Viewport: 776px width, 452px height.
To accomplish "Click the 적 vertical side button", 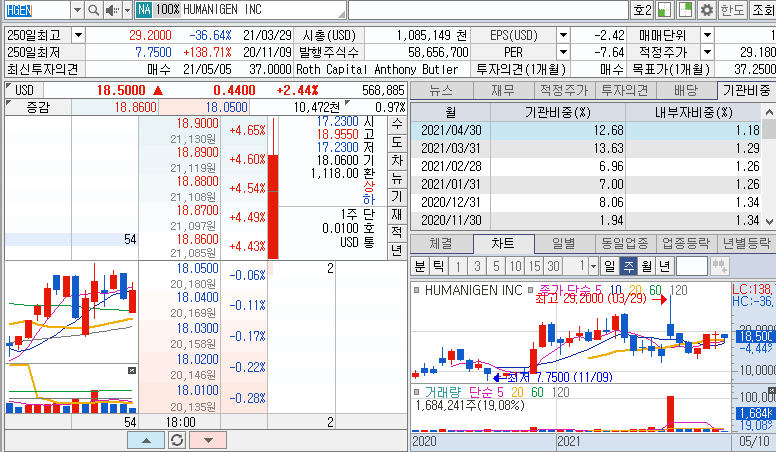I will (397, 232).
